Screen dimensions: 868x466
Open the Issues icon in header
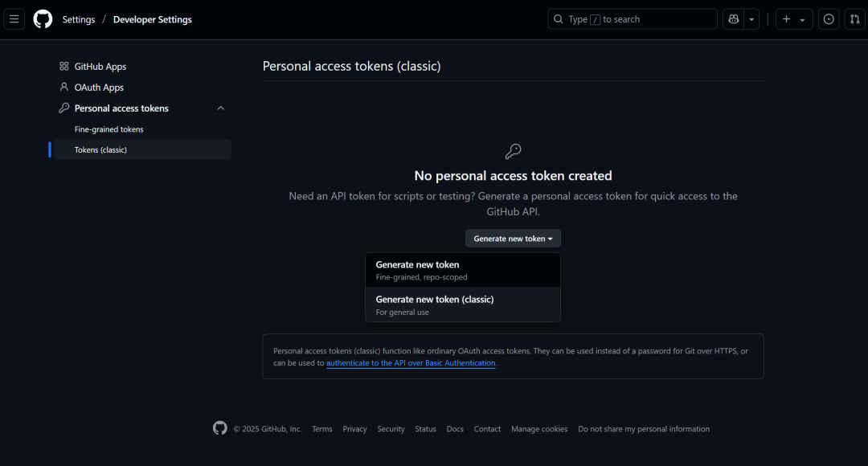click(x=829, y=19)
